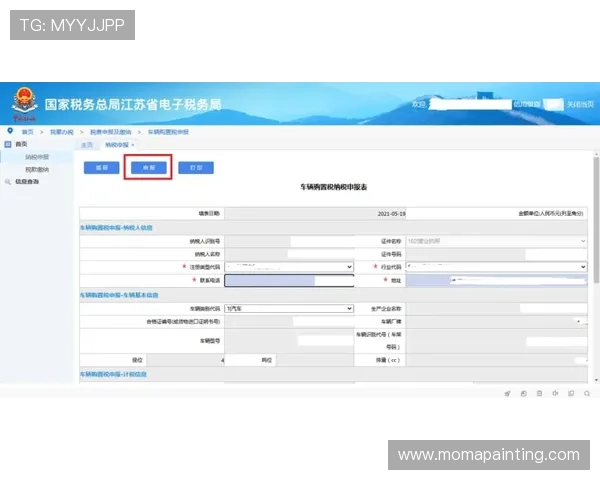The height and width of the screenshot is (480, 600).
Task: Open the 行业代码 dropdown
Action: click(496, 267)
